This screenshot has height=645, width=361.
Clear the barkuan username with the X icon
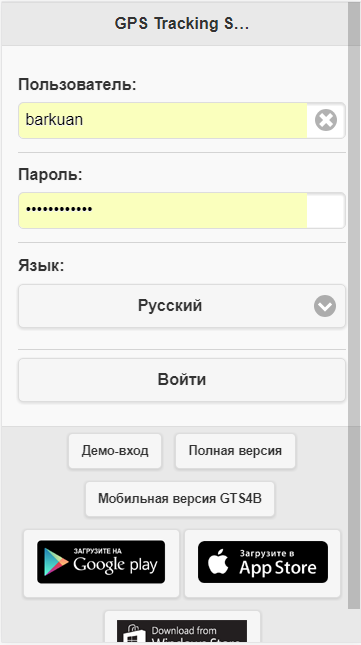326,120
